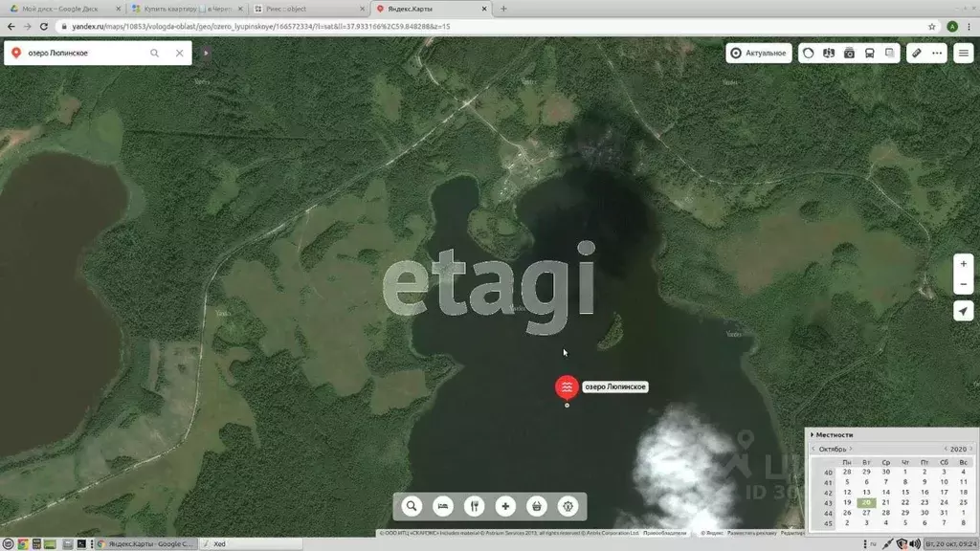980x551 pixels.
Task: Open the three-dots more tools menu
Action: point(937,54)
